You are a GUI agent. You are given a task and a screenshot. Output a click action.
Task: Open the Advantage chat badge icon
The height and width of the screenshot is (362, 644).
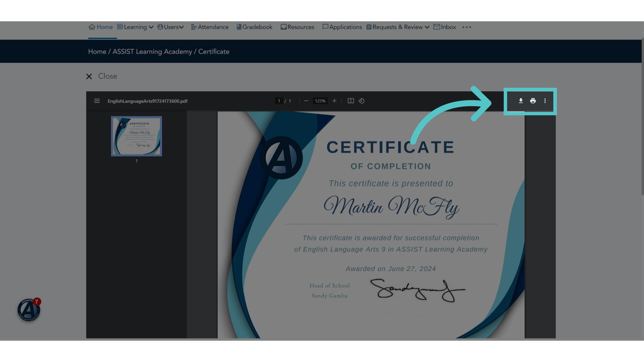click(29, 310)
